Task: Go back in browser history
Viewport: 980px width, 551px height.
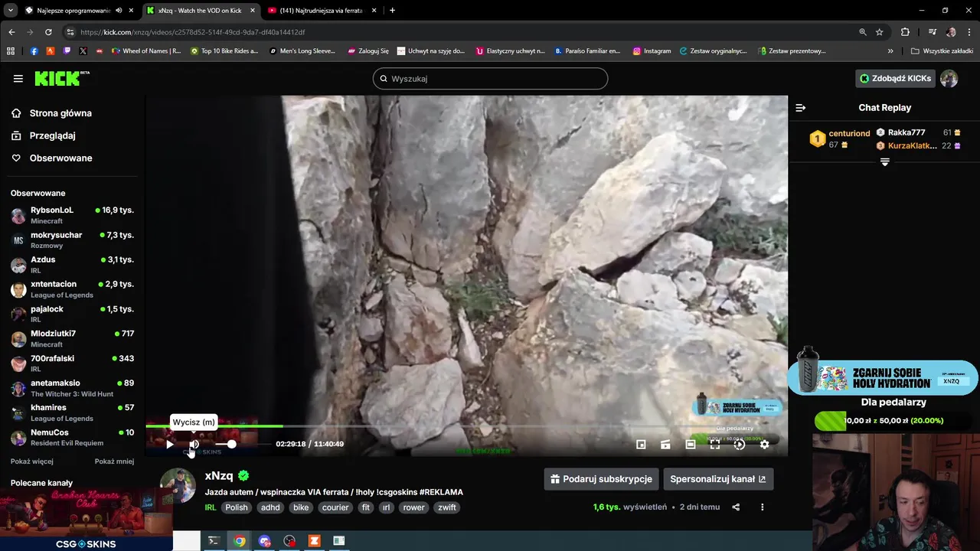Action: tap(11, 32)
